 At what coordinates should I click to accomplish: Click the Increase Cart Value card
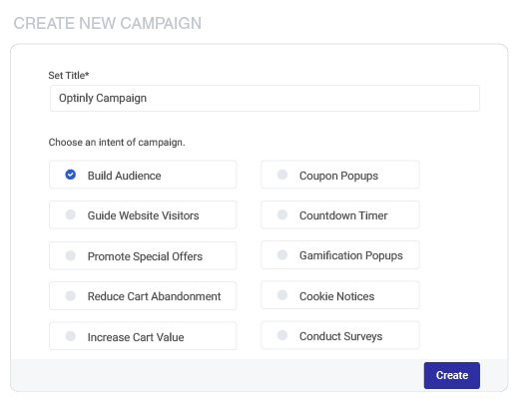click(143, 336)
